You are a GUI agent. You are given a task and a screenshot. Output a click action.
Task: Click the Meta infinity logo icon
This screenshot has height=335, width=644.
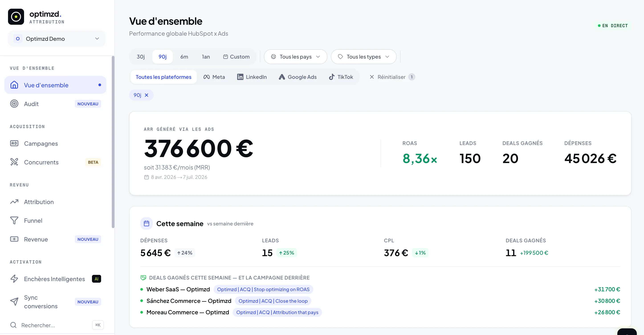pyautogui.click(x=206, y=77)
